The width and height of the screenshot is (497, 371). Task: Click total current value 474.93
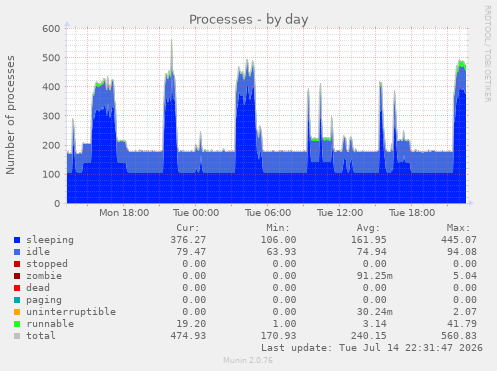[188, 336]
